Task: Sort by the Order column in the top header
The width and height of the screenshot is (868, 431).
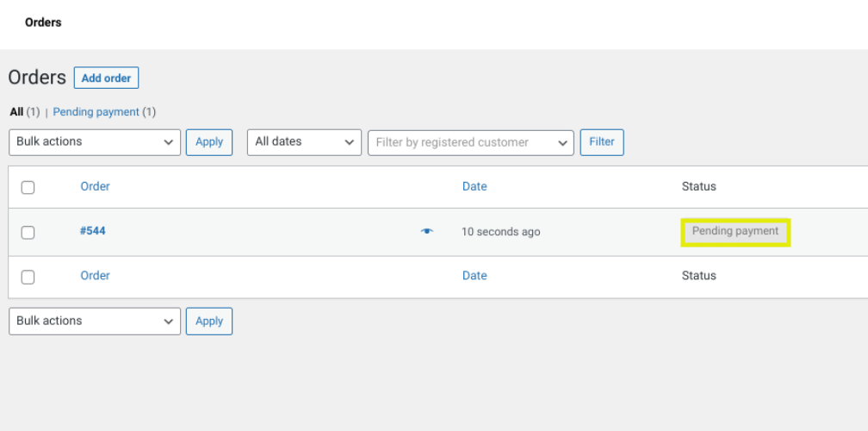Action: [x=96, y=187]
